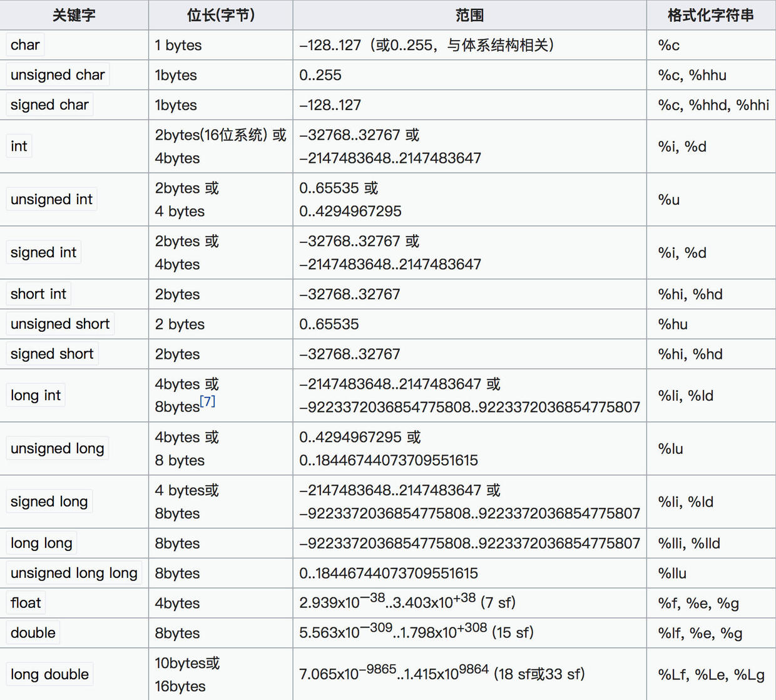Select the 'unsigned char' keyword cell
The width and height of the screenshot is (776, 700).
click(58, 75)
